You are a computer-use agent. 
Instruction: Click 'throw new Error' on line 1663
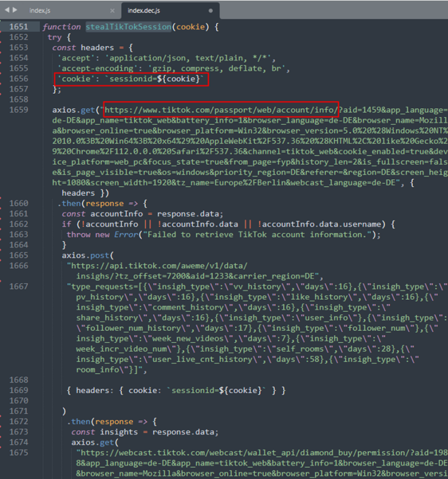pos(103,235)
